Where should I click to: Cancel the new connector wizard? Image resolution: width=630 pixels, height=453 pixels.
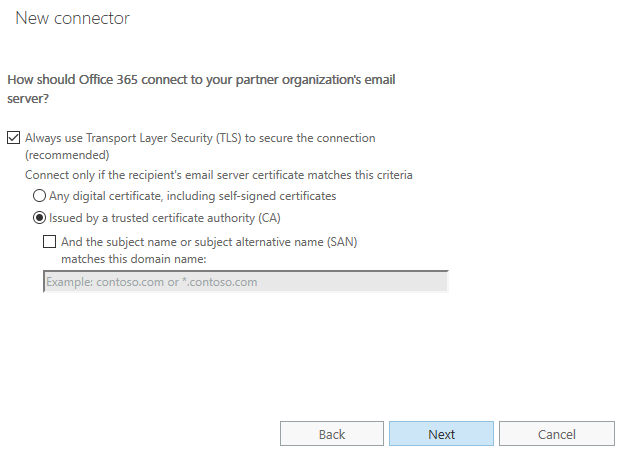[556, 434]
